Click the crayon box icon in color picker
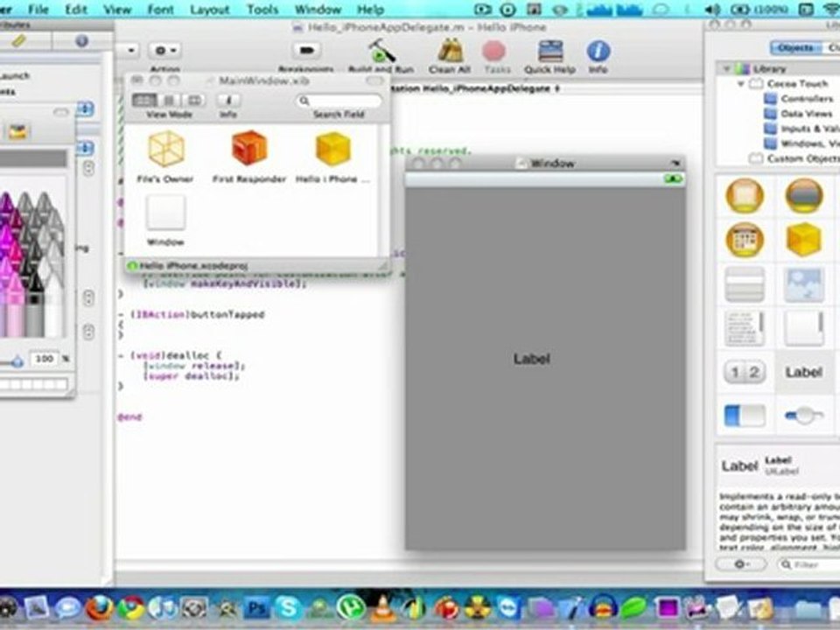Image resolution: width=840 pixels, height=630 pixels. [17, 130]
